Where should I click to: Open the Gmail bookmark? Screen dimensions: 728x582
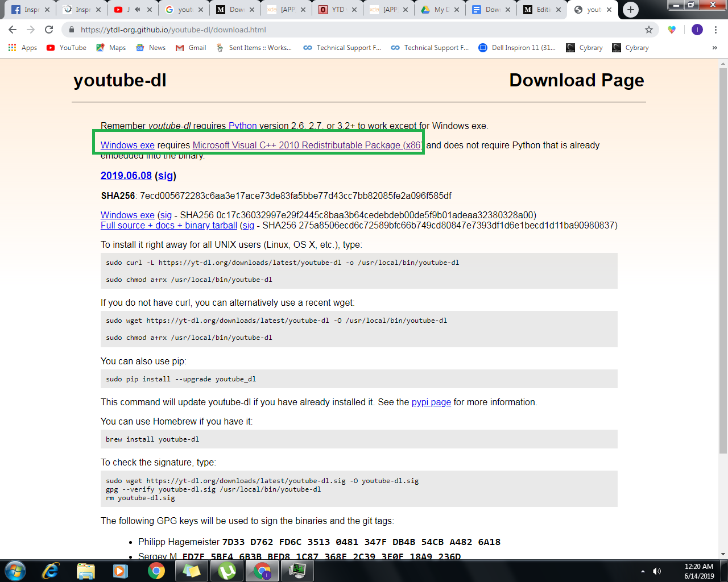tap(191, 48)
